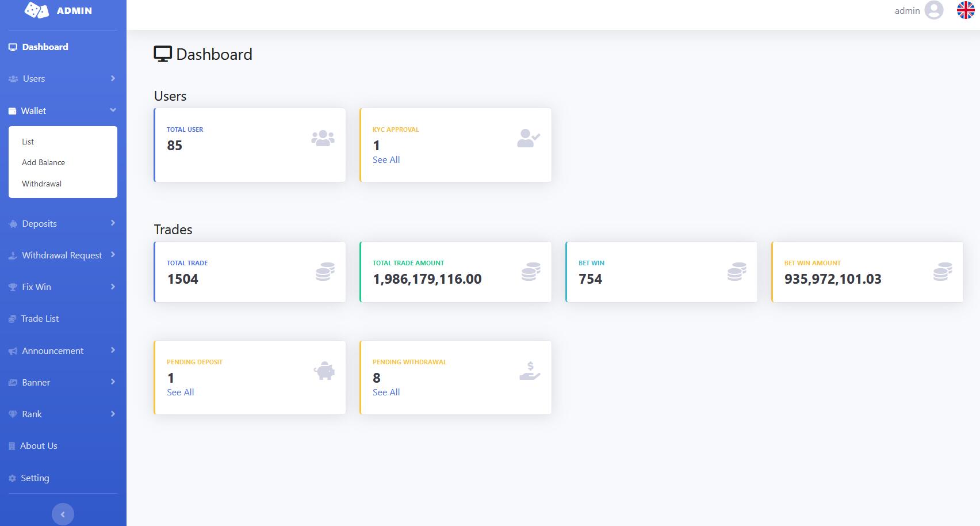
Task: Expand the Deposits menu chevron
Action: (x=113, y=223)
